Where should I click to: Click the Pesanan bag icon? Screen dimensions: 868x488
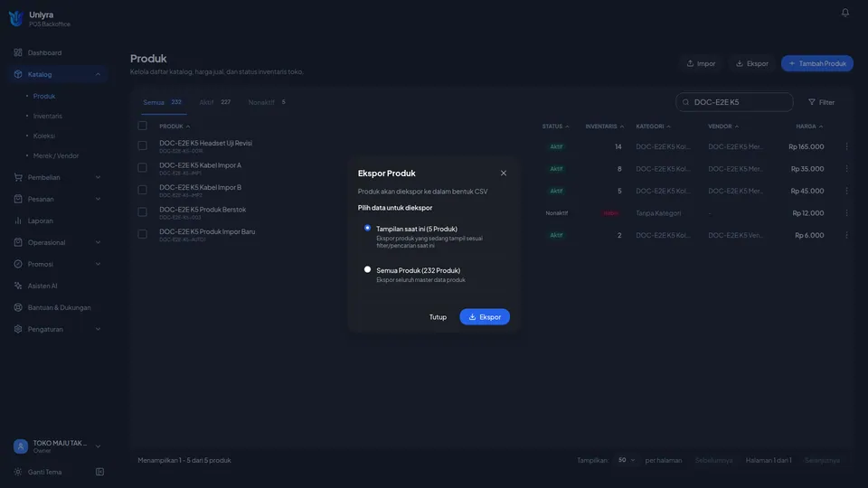pyautogui.click(x=18, y=199)
